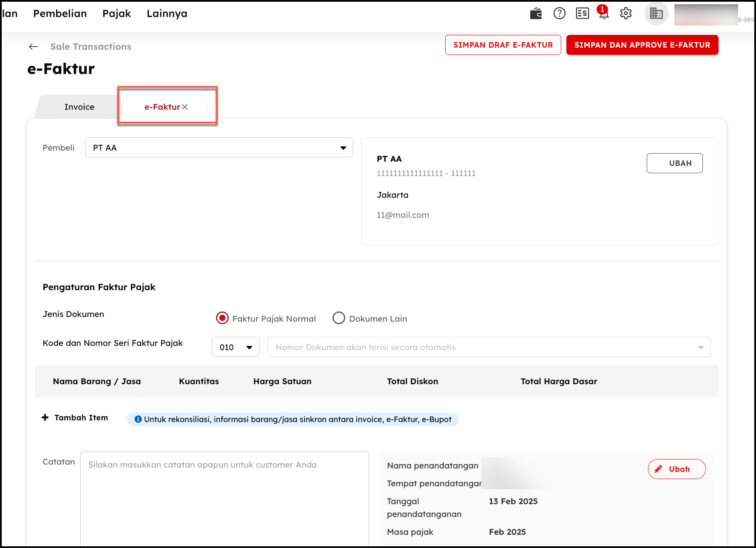
Task: Select Faktur Pajak Normal radio button
Action: (222, 318)
